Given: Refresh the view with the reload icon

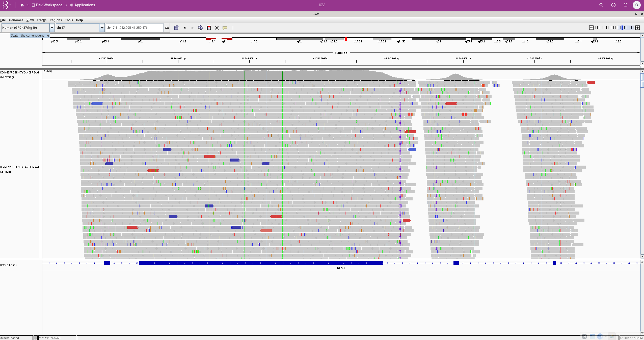Looking at the screenshot, I should pos(200,28).
